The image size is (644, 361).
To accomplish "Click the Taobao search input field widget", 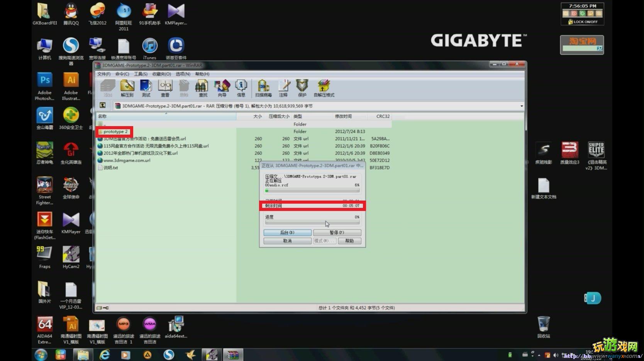I will pos(579,49).
